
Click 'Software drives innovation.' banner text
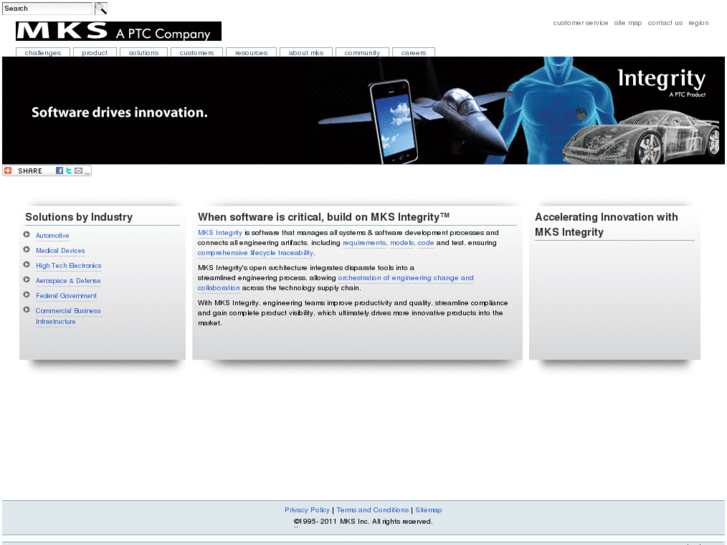pos(120,112)
